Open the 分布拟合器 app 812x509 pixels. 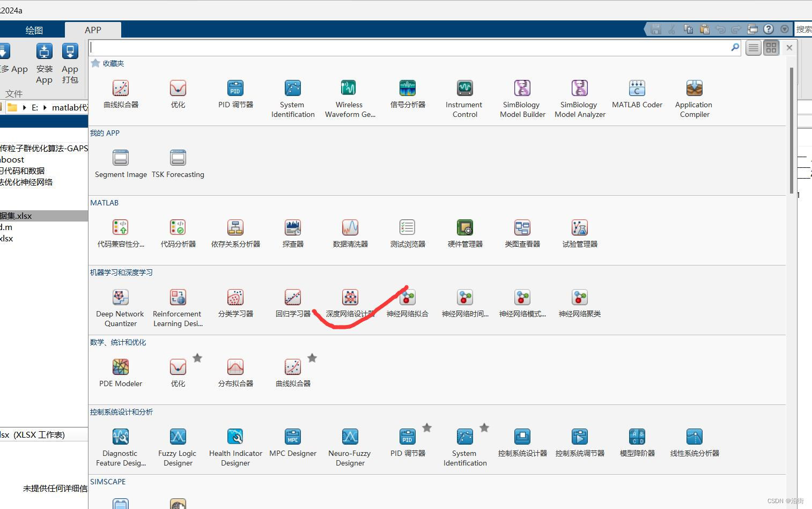click(235, 373)
